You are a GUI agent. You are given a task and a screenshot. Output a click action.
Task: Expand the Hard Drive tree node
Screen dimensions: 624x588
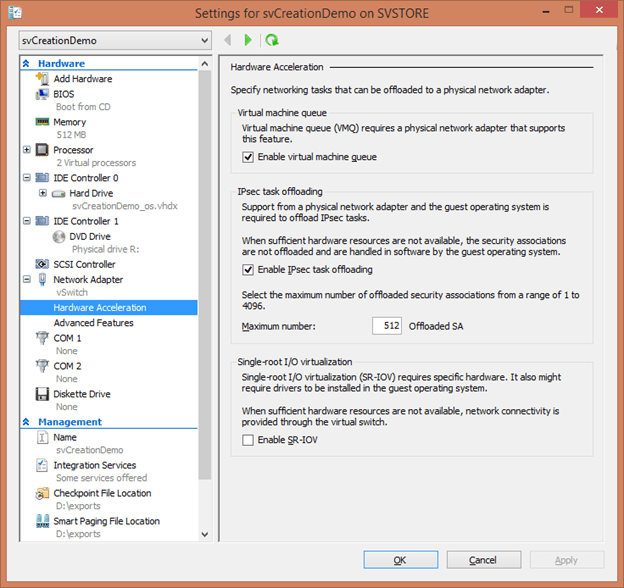(x=43, y=193)
